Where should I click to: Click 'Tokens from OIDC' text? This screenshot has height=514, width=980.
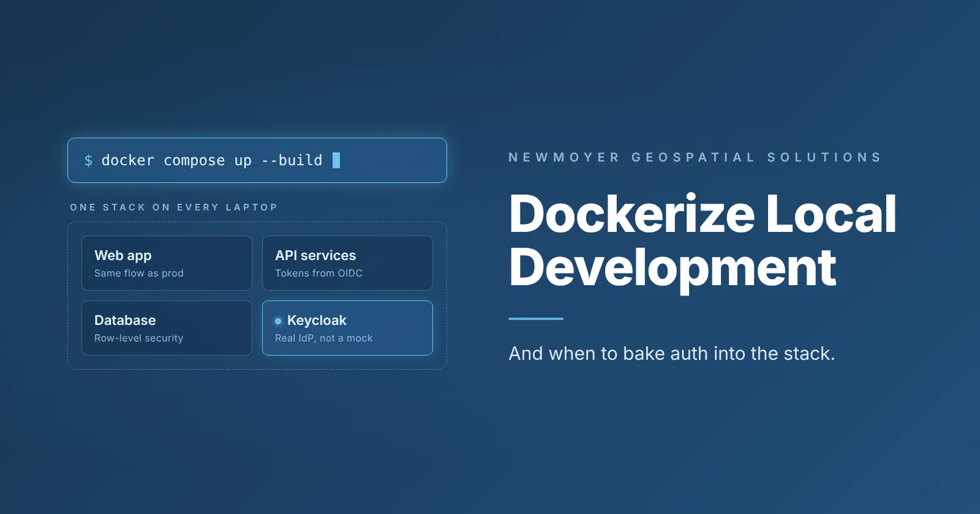[318, 274]
